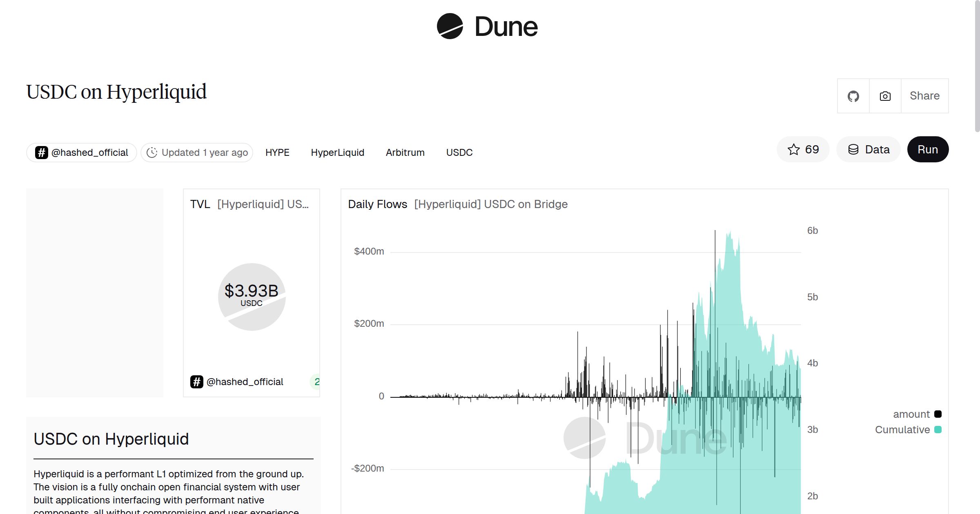
Task: Take a screenshot with the camera icon
Action: (884, 95)
